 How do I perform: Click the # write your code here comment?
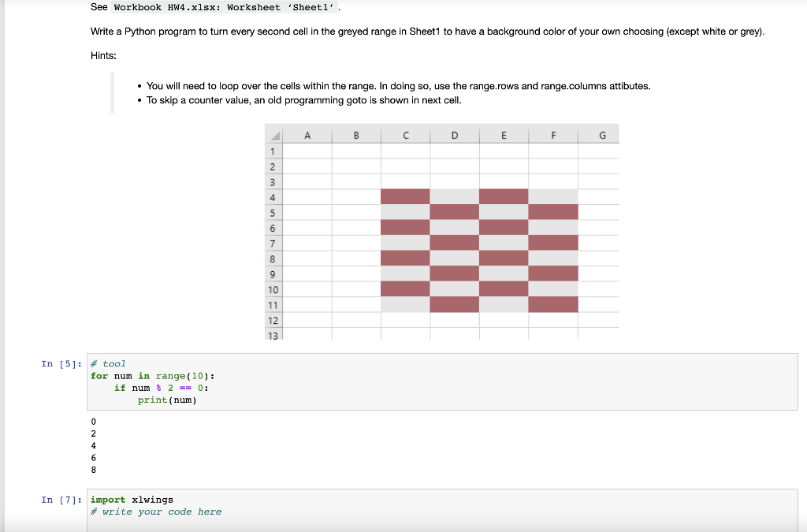point(155,512)
